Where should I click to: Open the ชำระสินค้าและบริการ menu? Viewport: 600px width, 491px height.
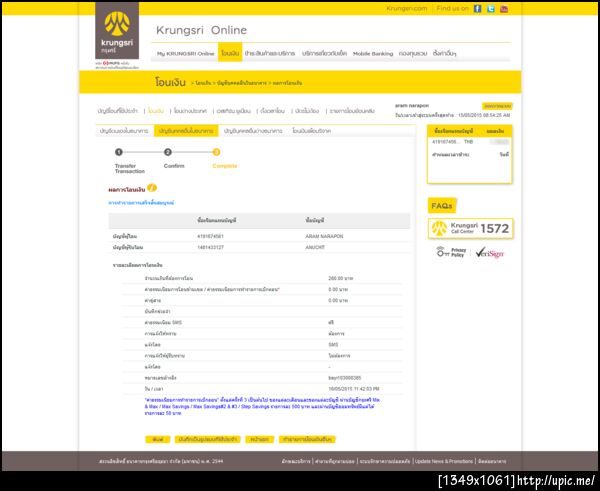point(270,53)
